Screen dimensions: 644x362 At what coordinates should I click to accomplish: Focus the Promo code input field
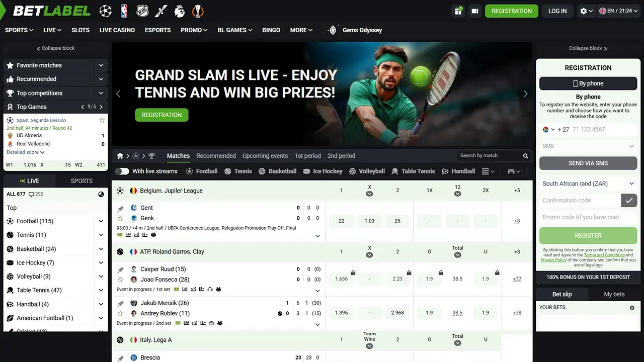coord(588,218)
